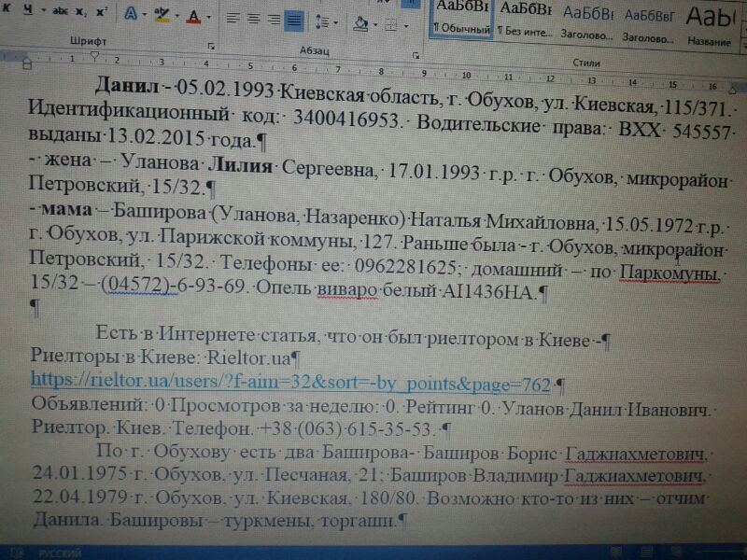Select the Justify alignment button
Viewport: 747px width, 560px height.
pos(294,19)
